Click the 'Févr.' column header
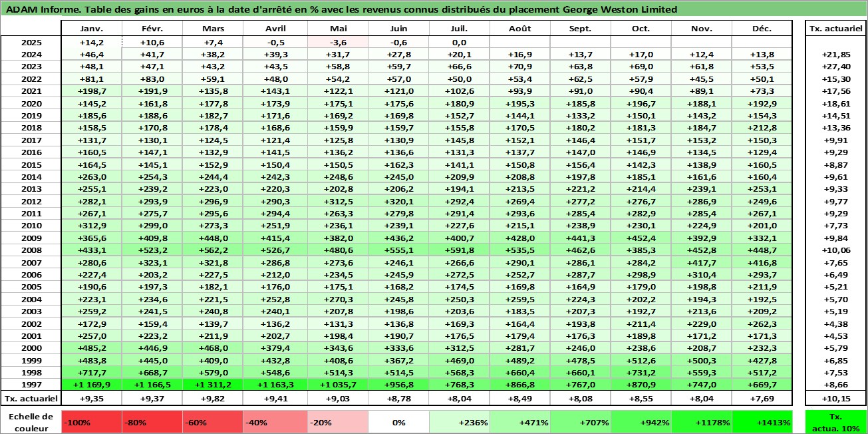Screen dimensions: 868x434 [x=152, y=29]
